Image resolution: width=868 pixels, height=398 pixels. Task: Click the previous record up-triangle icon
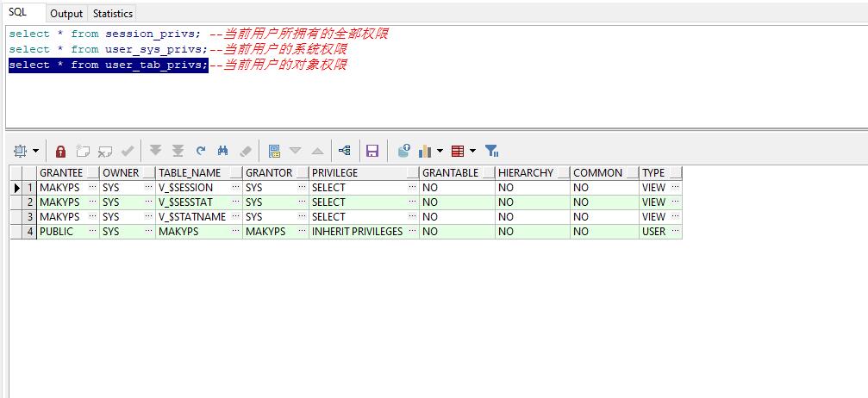pyautogui.click(x=318, y=151)
